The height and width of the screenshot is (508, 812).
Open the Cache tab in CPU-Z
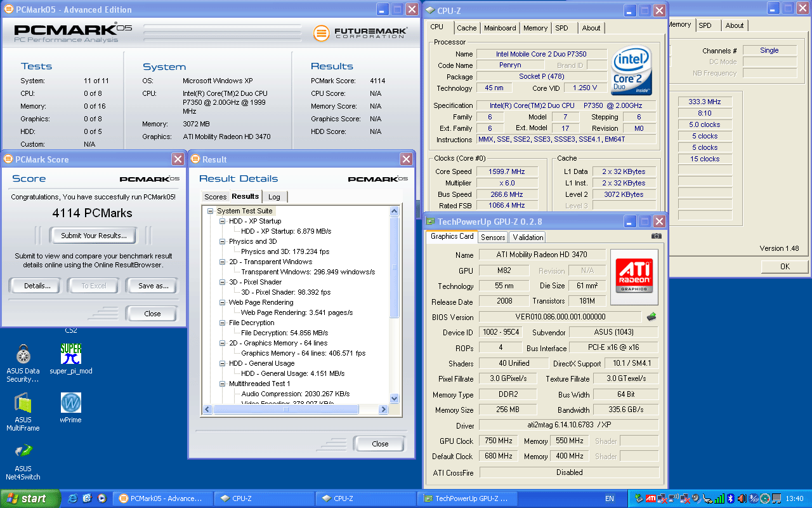click(x=466, y=28)
